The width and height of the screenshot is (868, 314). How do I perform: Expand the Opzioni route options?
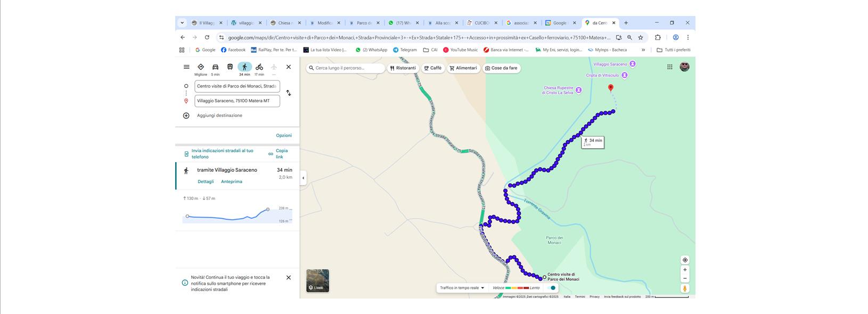283,135
